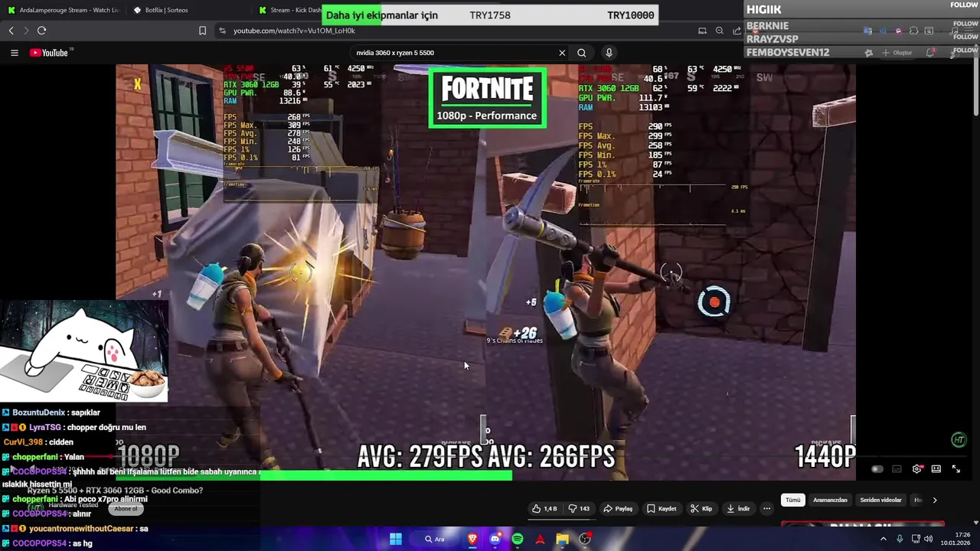Click the Paylaş share button
Image resolution: width=980 pixels, height=551 pixels.
[619, 509]
